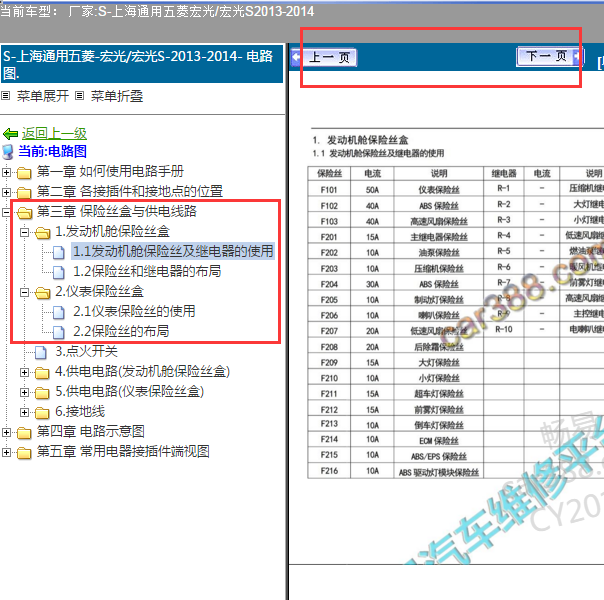Expand 第五章 常用电器接插件端视图 node
Screen dimensions: 604x600
click(x=6, y=452)
